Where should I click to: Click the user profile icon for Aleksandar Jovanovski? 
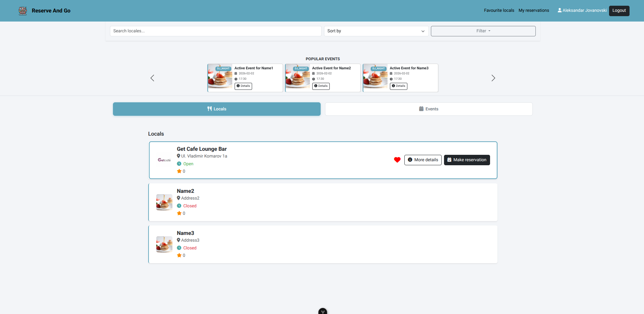point(559,10)
